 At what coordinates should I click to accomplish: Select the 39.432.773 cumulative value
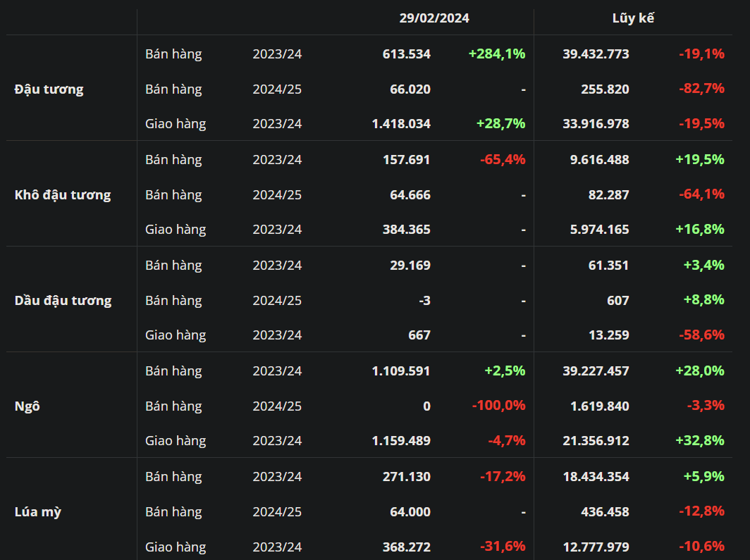(596, 54)
